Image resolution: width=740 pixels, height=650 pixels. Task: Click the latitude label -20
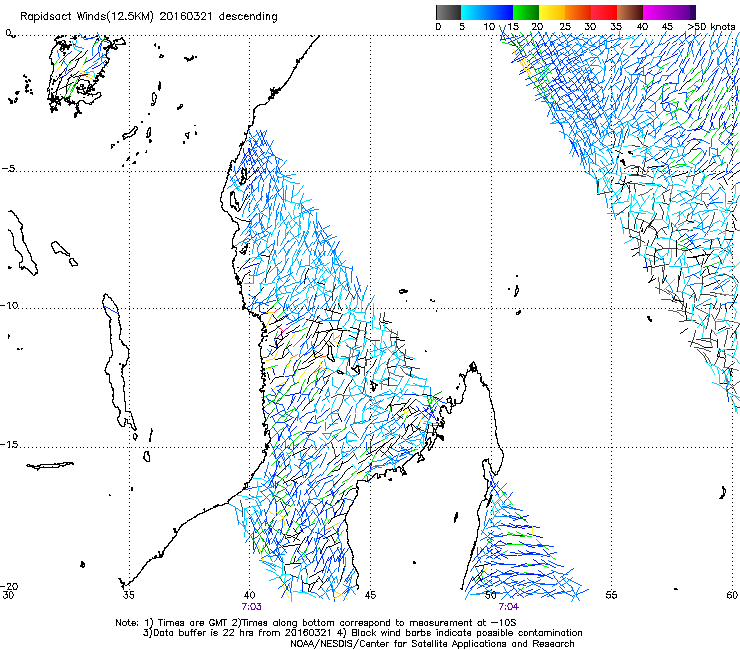coord(9,586)
